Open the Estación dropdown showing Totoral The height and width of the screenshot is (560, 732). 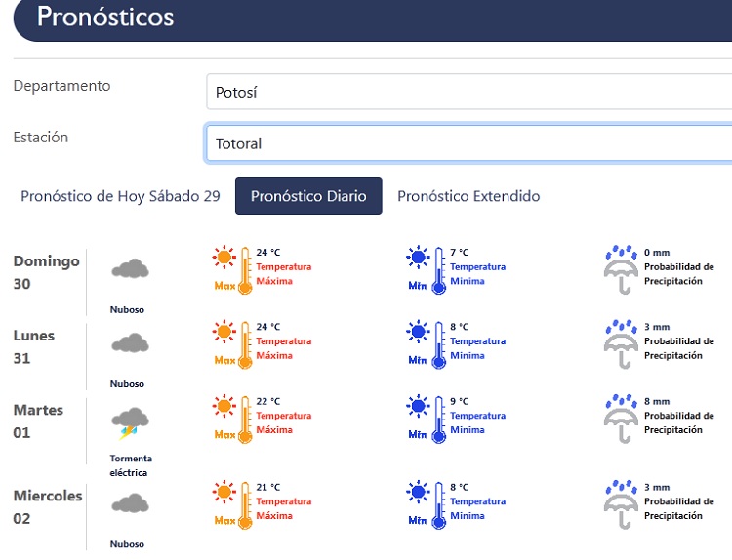point(468,142)
